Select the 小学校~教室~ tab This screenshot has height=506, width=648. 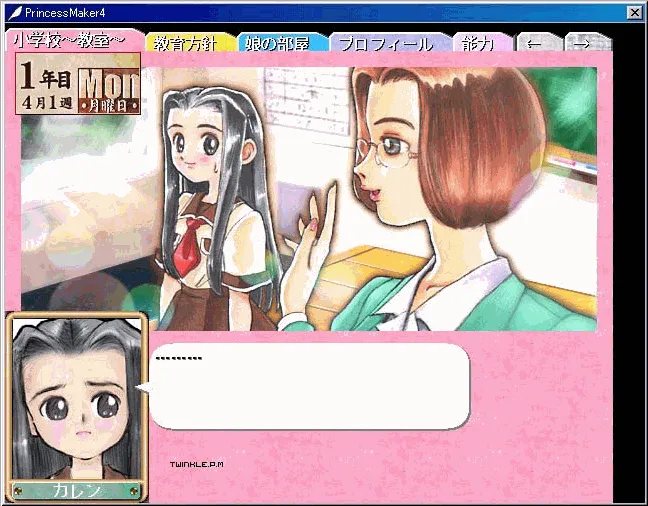(73, 41)
